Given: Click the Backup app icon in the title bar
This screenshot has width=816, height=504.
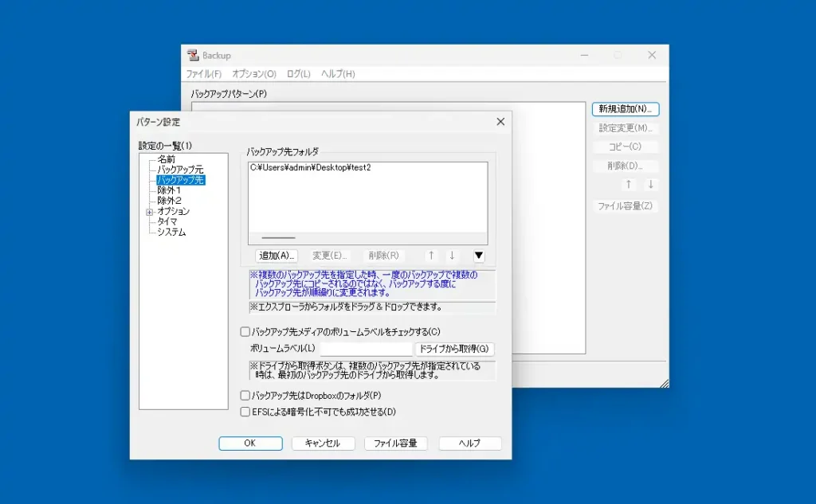Looking at the screenshot, I should pos(194,55).
